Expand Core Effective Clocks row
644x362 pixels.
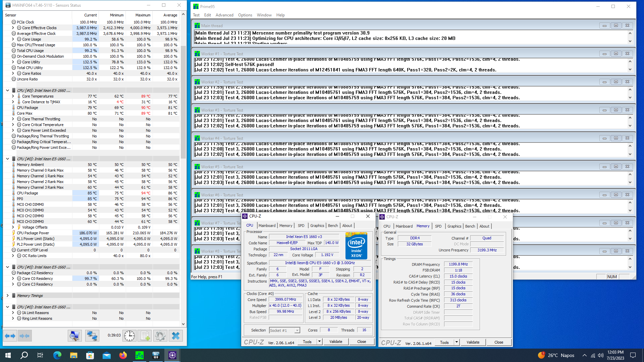pos(13,28)
